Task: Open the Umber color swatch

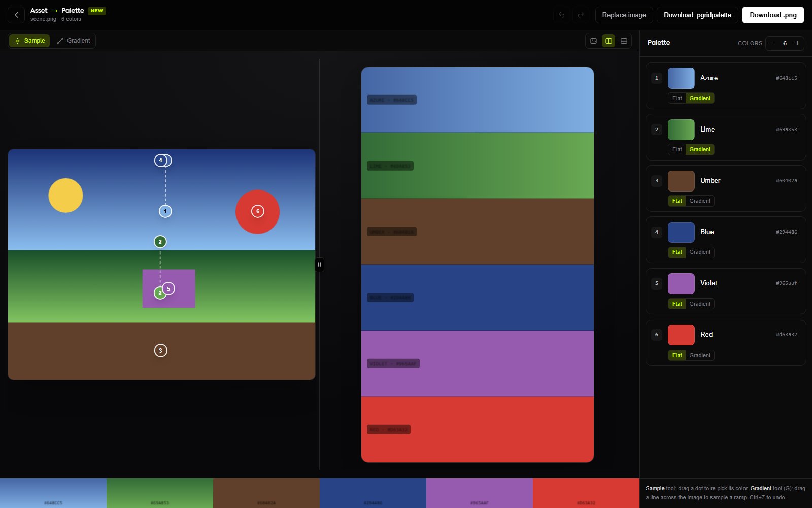Action: [x=681, y=181]
